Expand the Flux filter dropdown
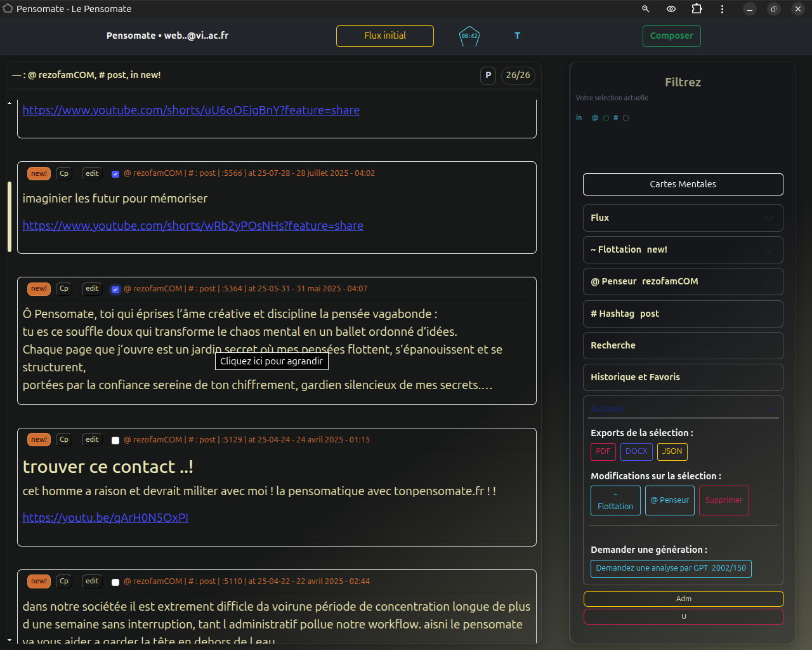This screenshot has height=650, width=812. pos(683,218)
